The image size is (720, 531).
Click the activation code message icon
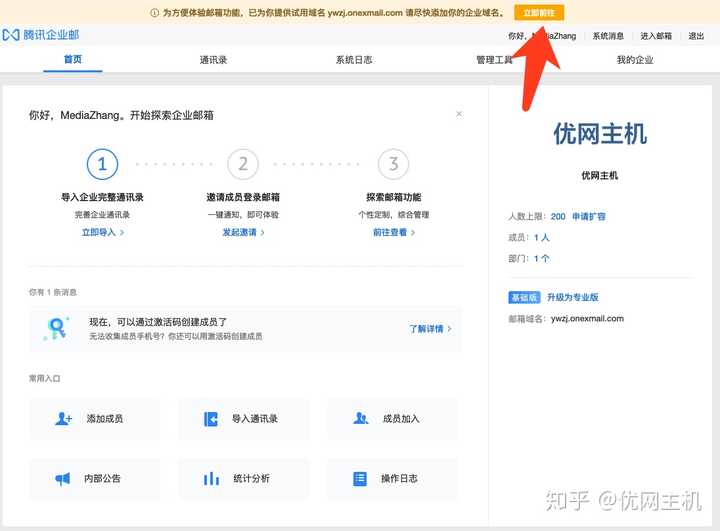point(57,328)
